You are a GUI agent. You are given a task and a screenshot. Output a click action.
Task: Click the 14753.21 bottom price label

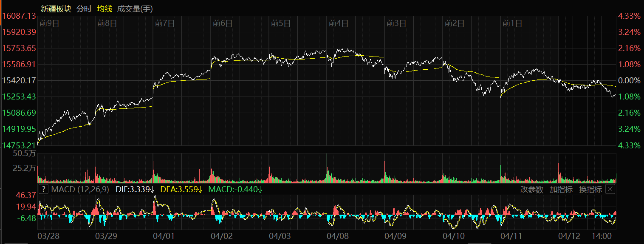click(x=18, y=145)
